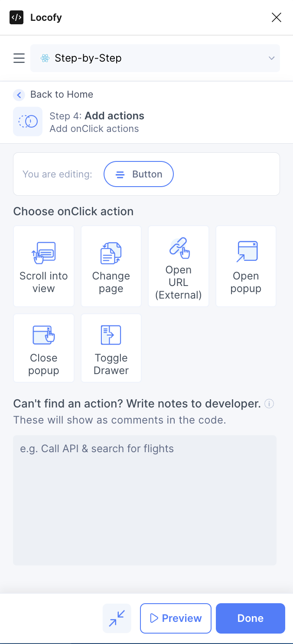Image resolution: width=293 pixels, height=644 pixels.
Task: Select the Button element chip being edited
Action: pos(139,174)
